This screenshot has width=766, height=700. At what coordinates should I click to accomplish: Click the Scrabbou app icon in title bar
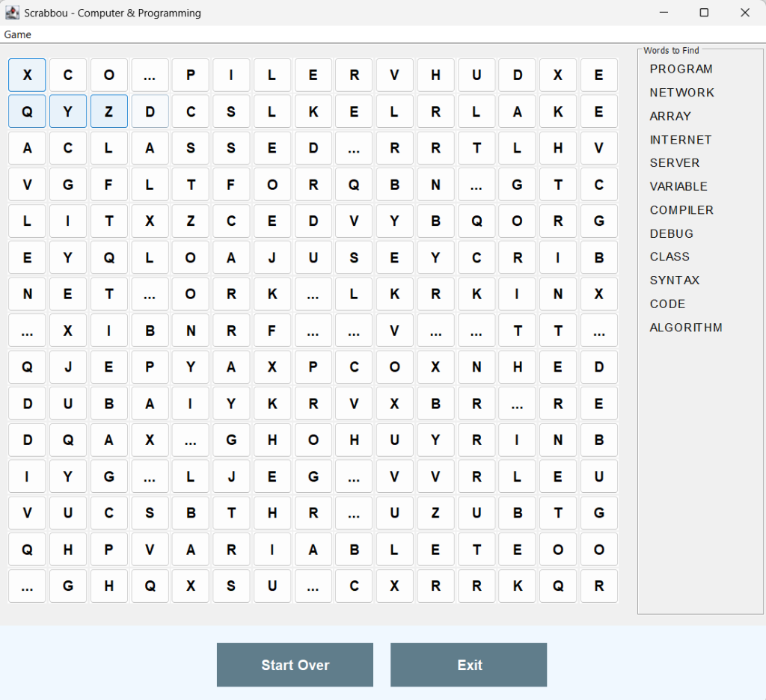[x=12, y=13]
